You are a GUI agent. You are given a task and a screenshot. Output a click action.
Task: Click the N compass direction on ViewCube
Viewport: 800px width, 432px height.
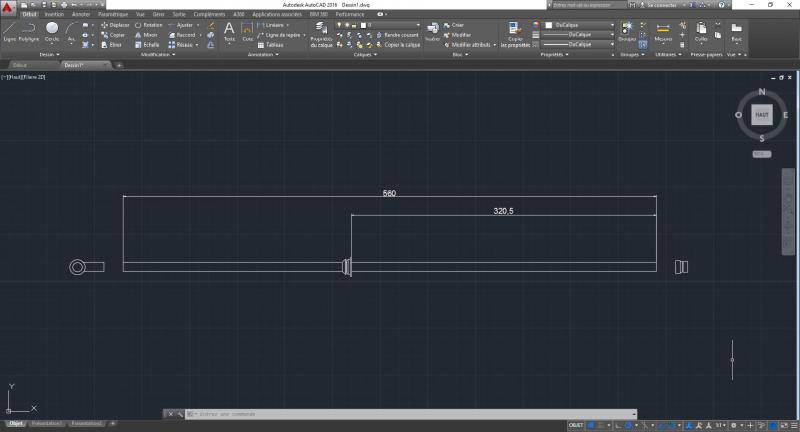762,92
